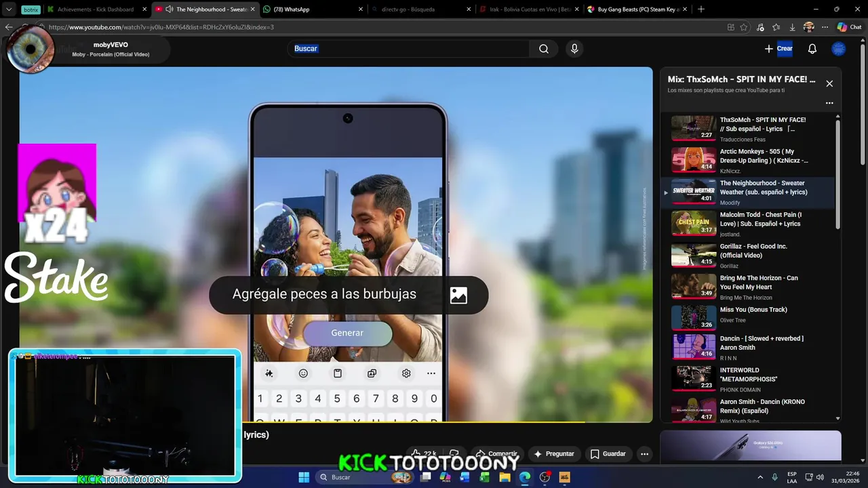868x488 pixels.
Task: Open Edge settings and more menu
Action: [825, 27]
